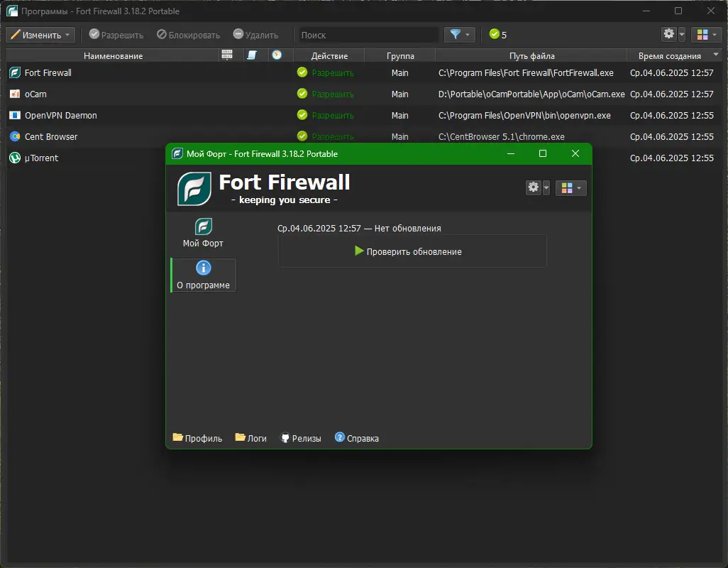The image size is (728, 568).
Task: Select the µTorrent program row
Action: pos(87,158)
